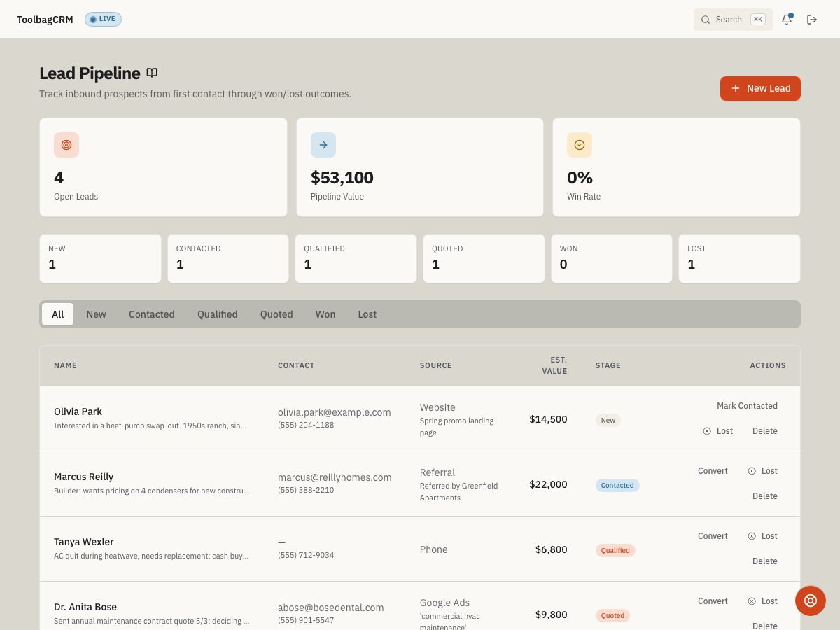Switch to the Quoted filter tab
The image size is (840, 630).
pyautogui.click(x=276, y=314)
